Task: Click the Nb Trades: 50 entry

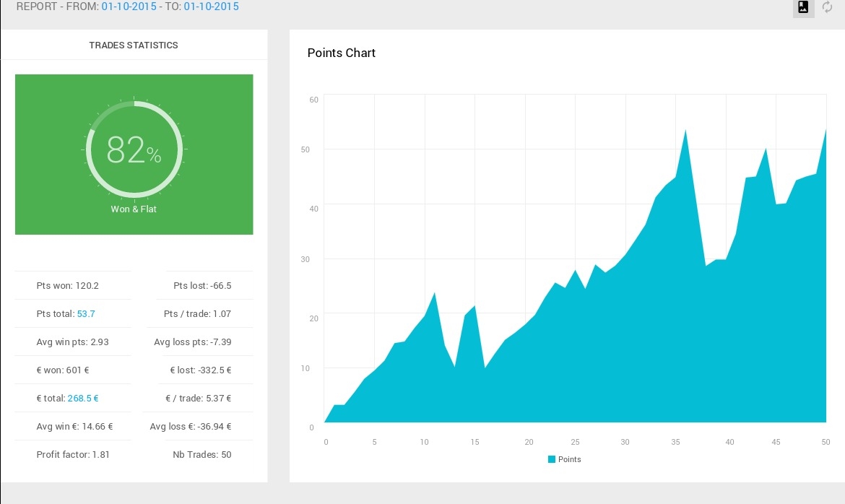Action: (x=202, y=454)
